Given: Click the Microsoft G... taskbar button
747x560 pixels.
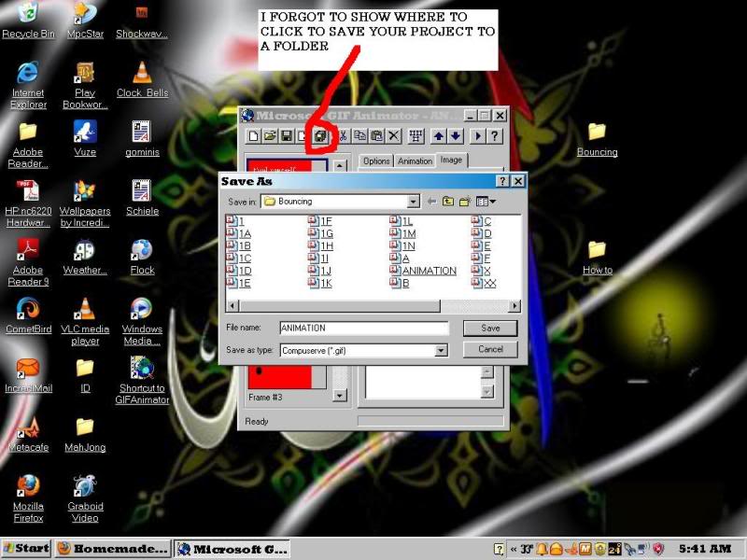Looking at the screenshot, I should (232, 549).
